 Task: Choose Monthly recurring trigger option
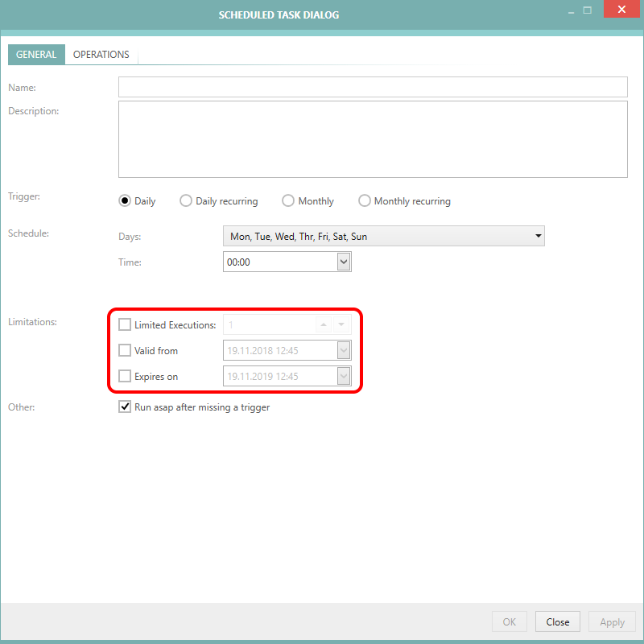pos(365,201)
